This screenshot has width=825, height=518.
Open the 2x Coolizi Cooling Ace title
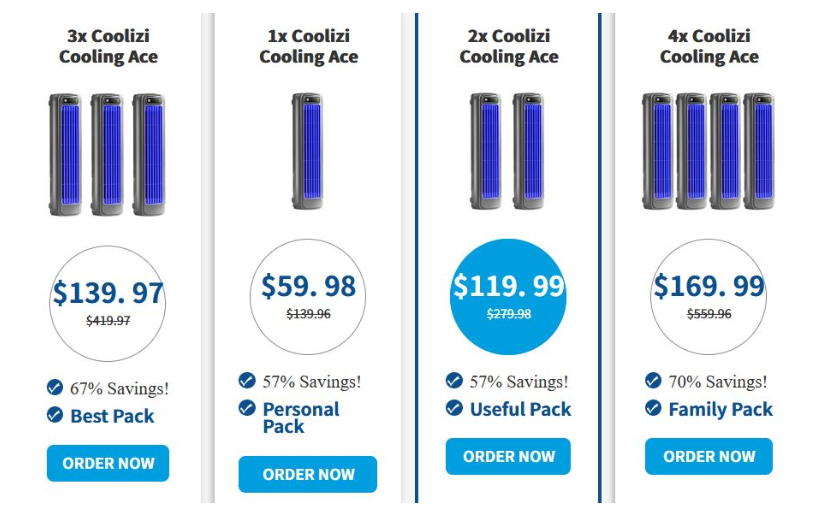tap(509, 46)
